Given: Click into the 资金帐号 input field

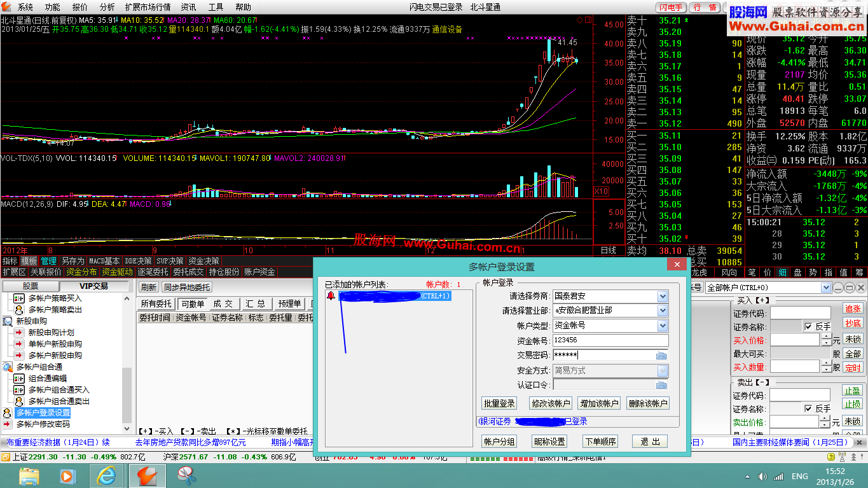Looking at the screenshot, I should pyautogui.click(x=610, y=340).
